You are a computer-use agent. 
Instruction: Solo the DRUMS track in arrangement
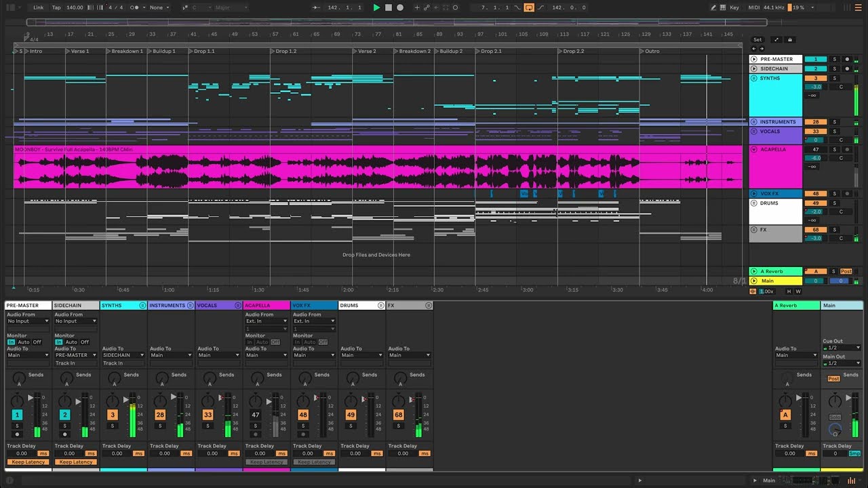pos(835,203)
